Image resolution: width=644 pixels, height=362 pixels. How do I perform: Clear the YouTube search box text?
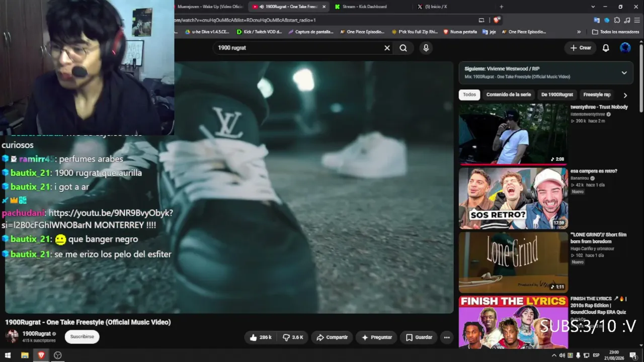click(x=387, y=48)
